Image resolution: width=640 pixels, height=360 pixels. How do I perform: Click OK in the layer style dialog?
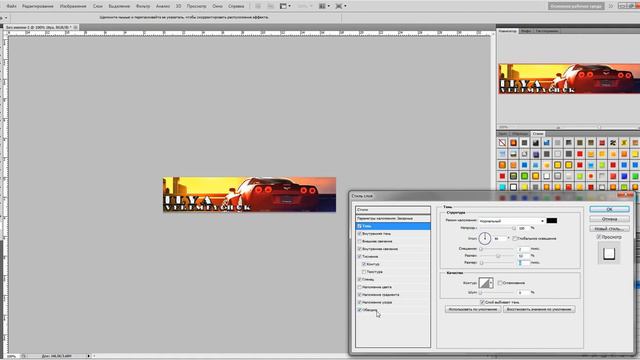pos(609,209)
